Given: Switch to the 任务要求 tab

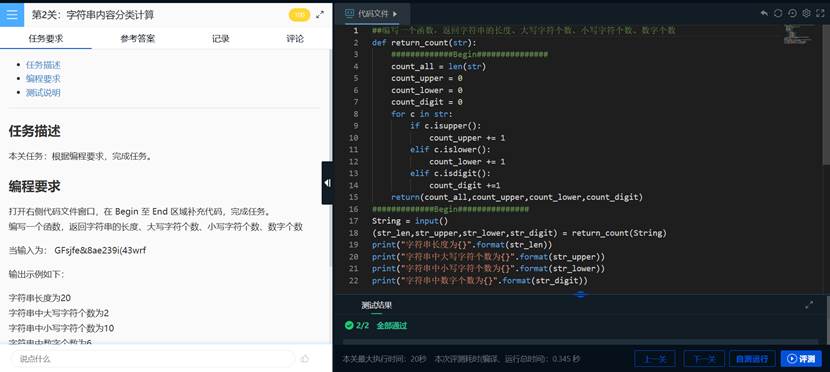Looking at the screenshot, I should tap(46, 38).
